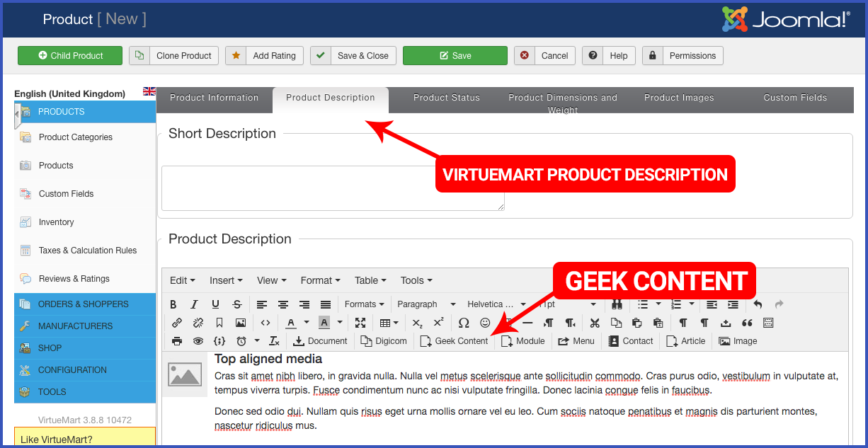The image size is (868, 448).
Task: Toggle the editor fullscreen icon
Action: [360, 323]
